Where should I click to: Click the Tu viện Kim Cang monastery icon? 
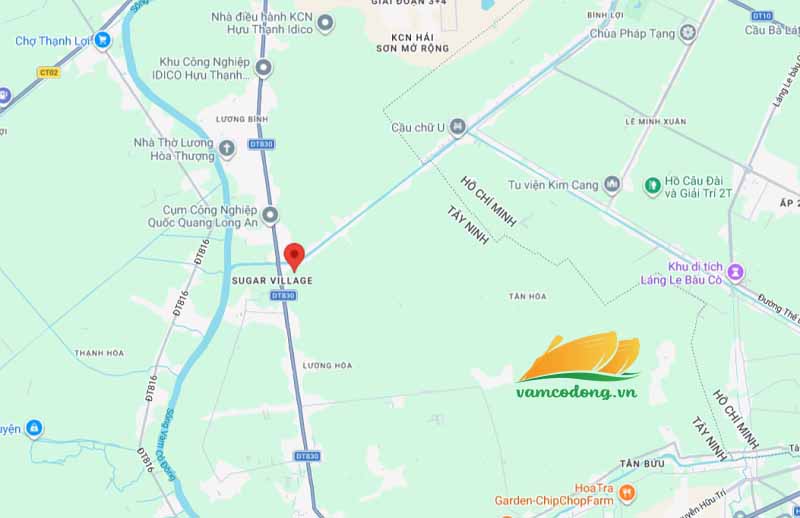click(612, 184)
